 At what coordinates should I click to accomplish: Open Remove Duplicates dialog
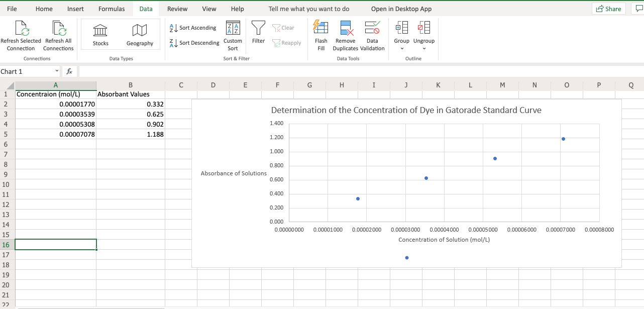pyautogui.click(x=345, y=34)
